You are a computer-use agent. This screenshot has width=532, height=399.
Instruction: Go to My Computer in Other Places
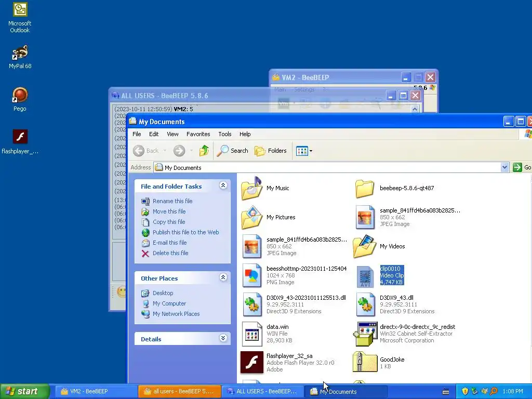pos(169,303)
